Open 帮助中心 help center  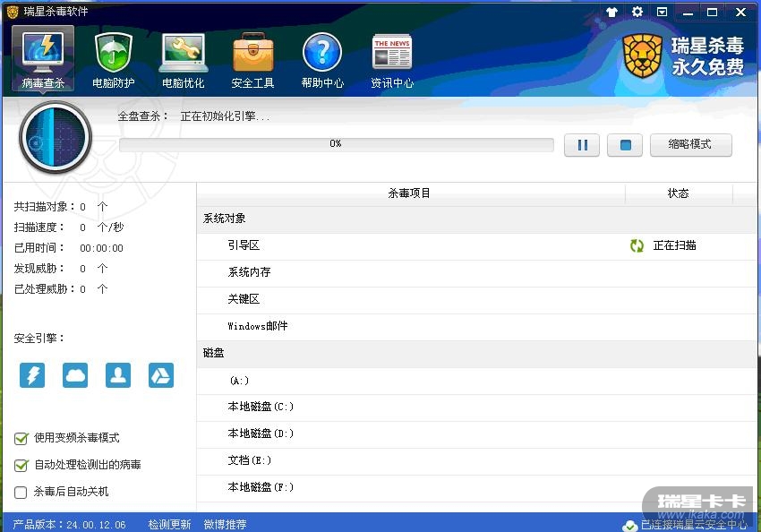coord(322,59)
